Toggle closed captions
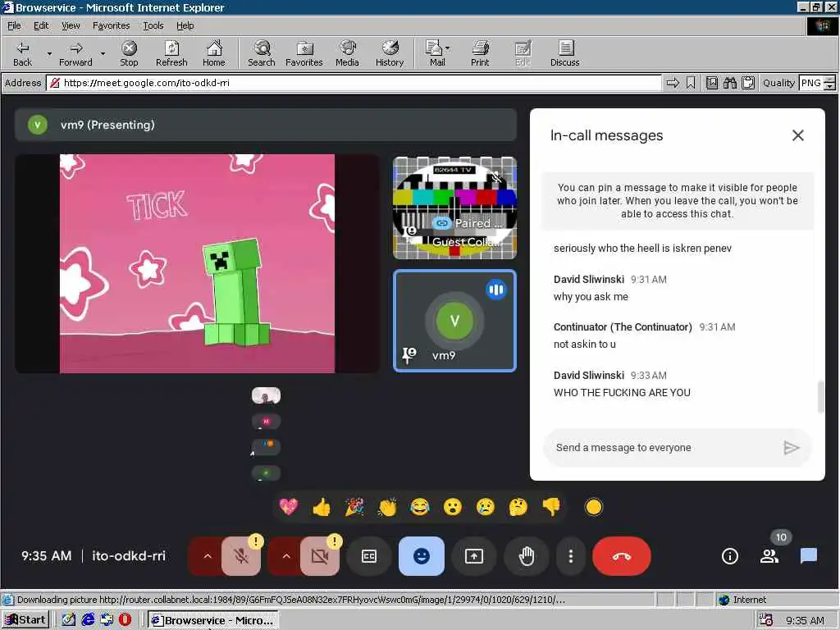Viewport: 840px width, 630px height. [x=369, y=556]
